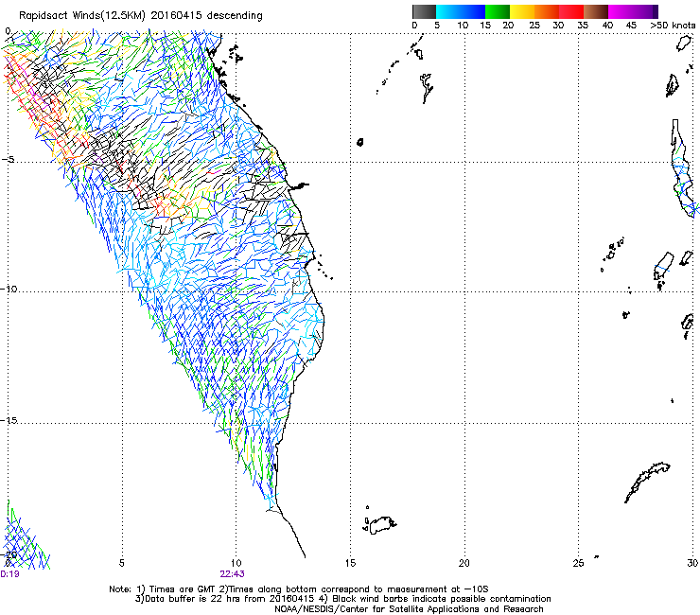
Task: Click the left axis latitude label '-5'
Action: click(8, 160)
